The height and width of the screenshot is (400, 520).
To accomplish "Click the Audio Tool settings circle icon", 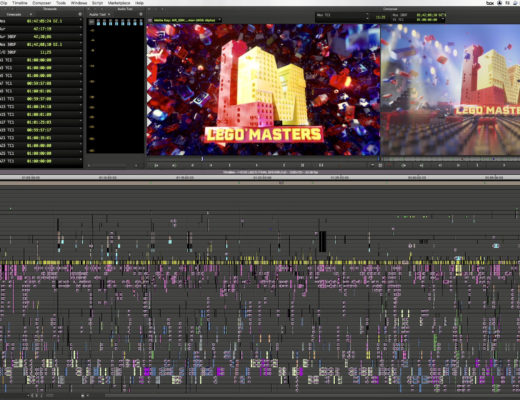I will click(x=141, y=14).
